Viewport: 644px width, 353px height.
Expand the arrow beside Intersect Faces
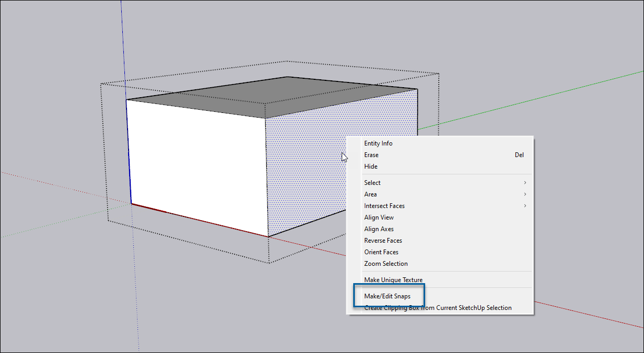pos(525,206)
